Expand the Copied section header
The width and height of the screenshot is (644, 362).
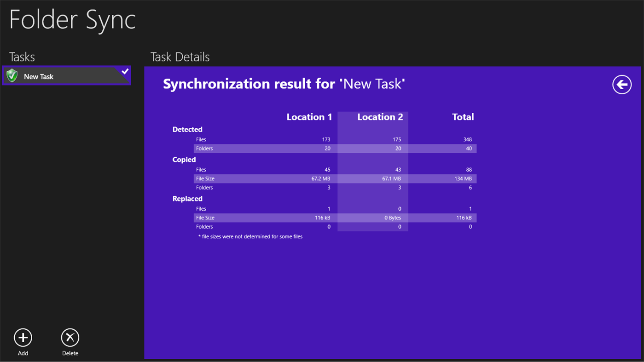[x=184, y=159]
